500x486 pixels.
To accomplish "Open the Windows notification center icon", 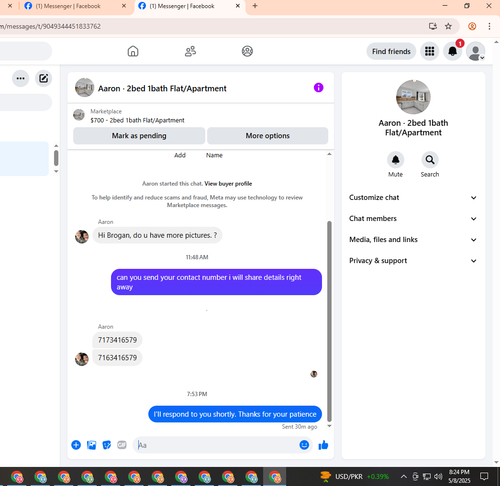I will point(484,476).
